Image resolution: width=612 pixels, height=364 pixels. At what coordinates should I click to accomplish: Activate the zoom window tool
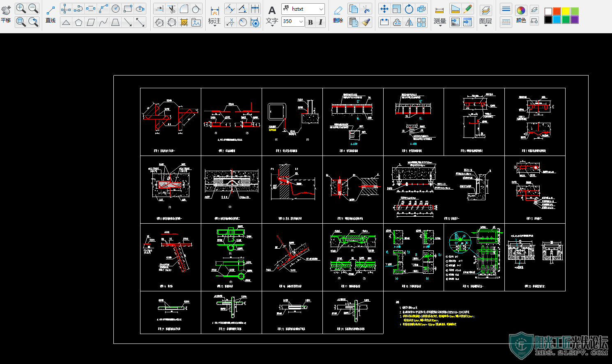(21, 22)
